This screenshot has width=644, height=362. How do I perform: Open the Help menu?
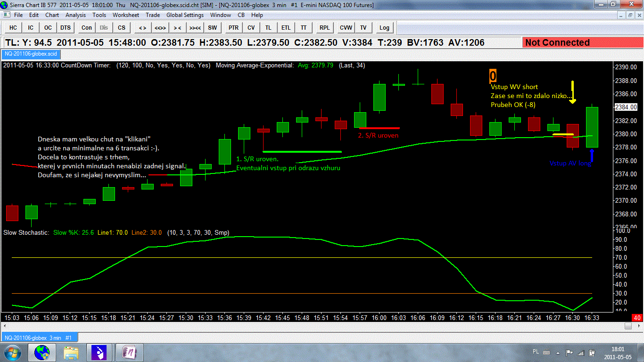coord(257,15)
